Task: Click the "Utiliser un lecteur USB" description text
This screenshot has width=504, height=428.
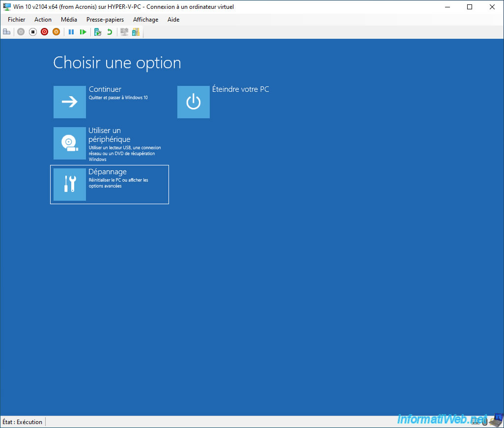Action: pos(125,154)
